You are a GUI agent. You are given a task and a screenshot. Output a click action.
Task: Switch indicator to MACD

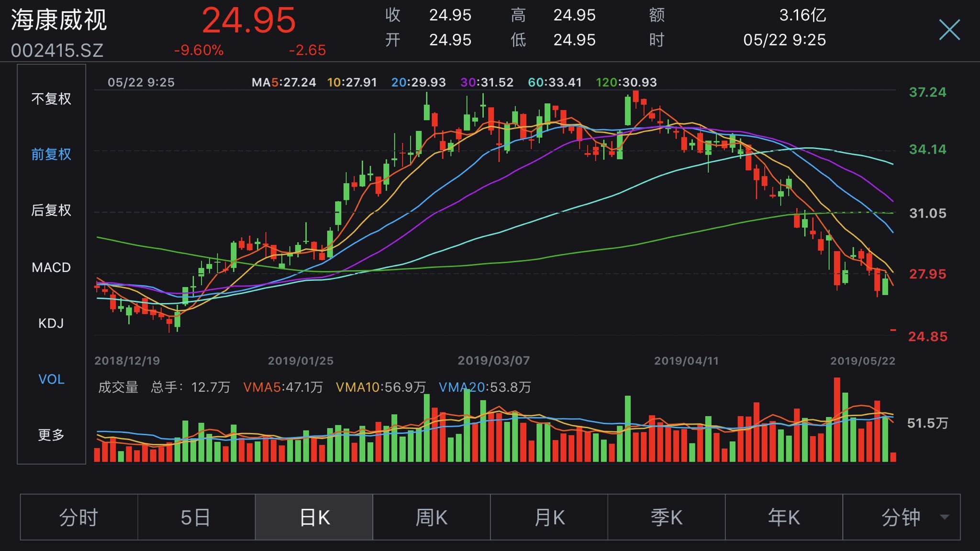pos(51,267)
